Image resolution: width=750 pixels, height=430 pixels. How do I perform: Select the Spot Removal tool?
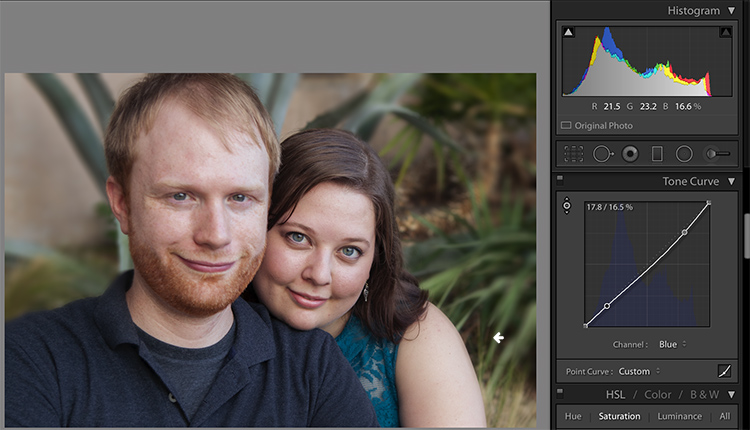point(603,154)
